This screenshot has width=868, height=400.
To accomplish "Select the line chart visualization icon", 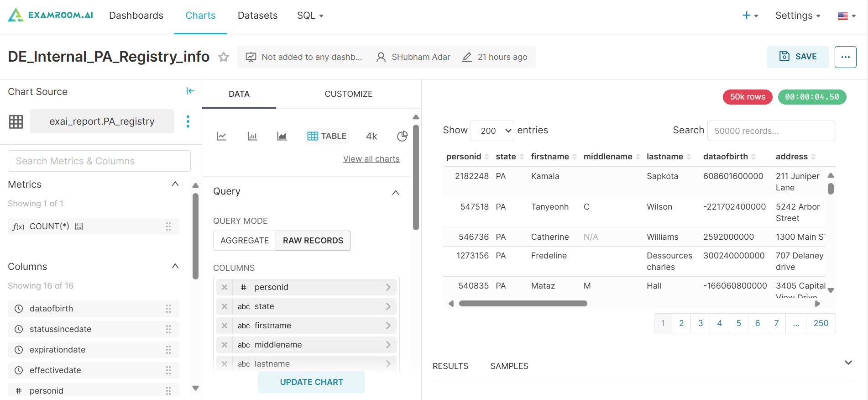I will click(221, 136).
